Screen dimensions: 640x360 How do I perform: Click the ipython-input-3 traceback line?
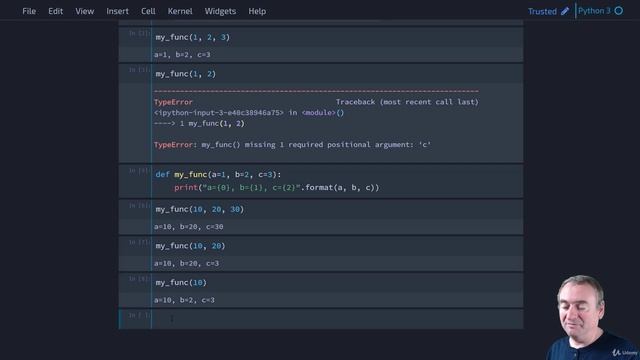pos(249,113)
